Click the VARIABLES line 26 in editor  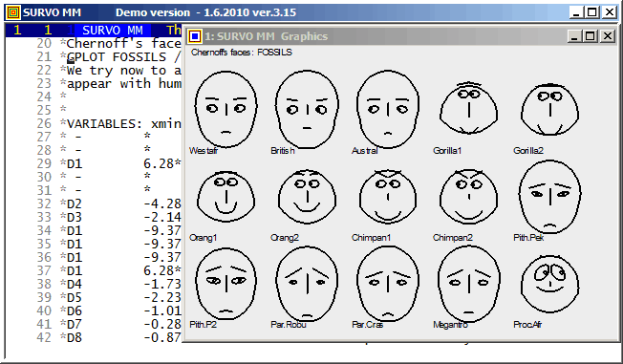(x=124, y=123)
